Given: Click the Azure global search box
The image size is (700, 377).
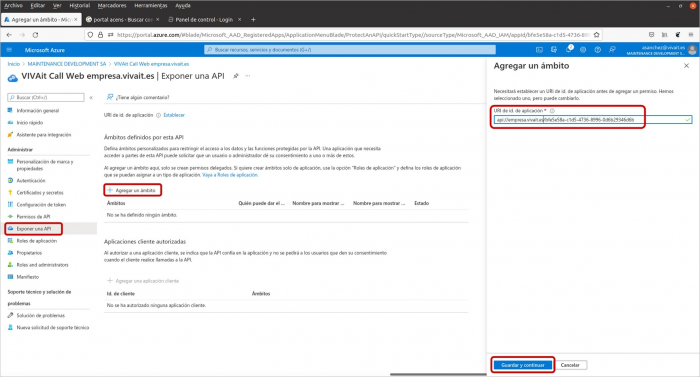Looking at the screenshot, I should pyautogui.click(x=350, y=50).
